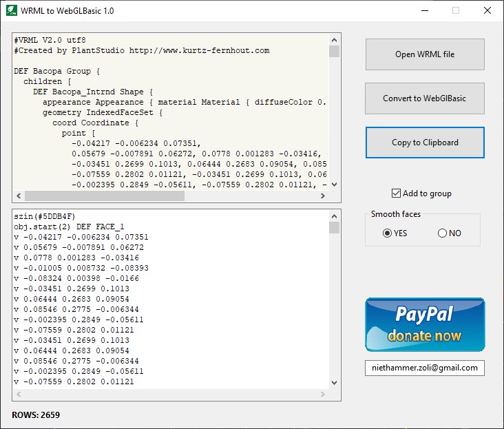Screen dimensions: 504x429
Task: Click the 'appearance Appearance { material' line
Action: pyautogui.click(x=185, y=102)
